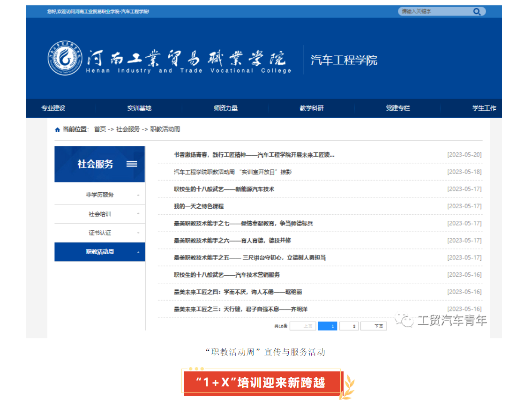Click the 下页 next page button

379,326
